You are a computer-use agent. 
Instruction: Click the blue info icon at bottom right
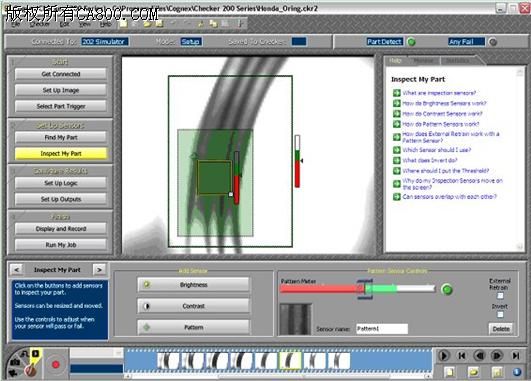click(517, 372)
